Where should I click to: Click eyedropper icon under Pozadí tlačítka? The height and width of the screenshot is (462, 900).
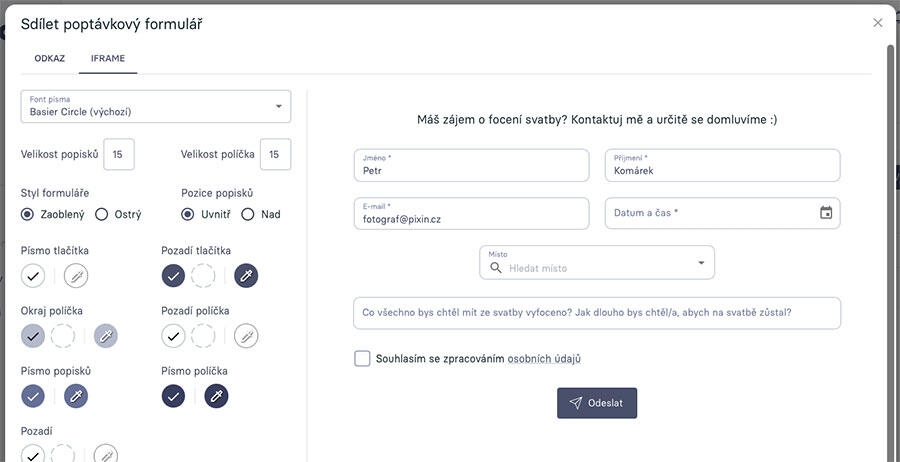click(246, 276)
